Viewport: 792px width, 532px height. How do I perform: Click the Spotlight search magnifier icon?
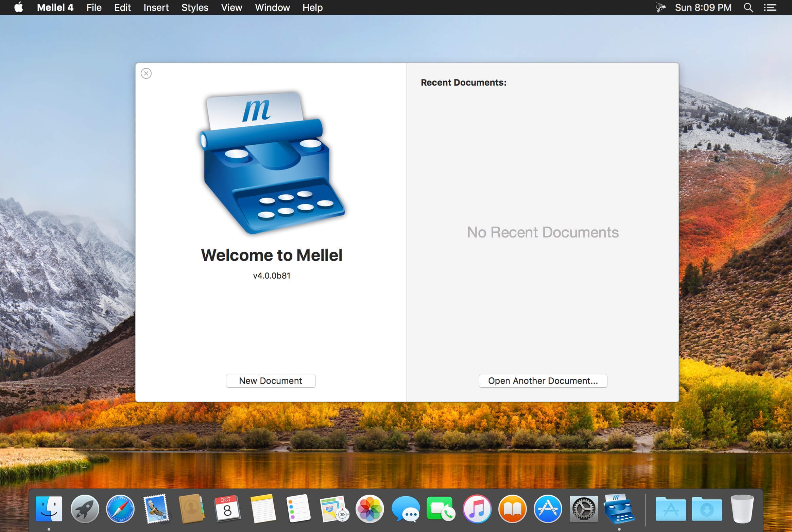click(x=748, y=7)
